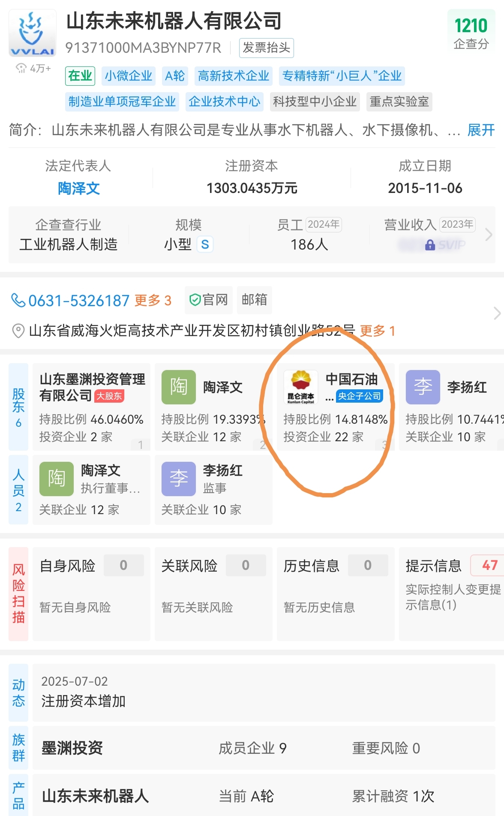Show more phone numbers via 更多 3
Viewport: 504px width, 816px height.
pyautogui.click(x=153, y=301)
